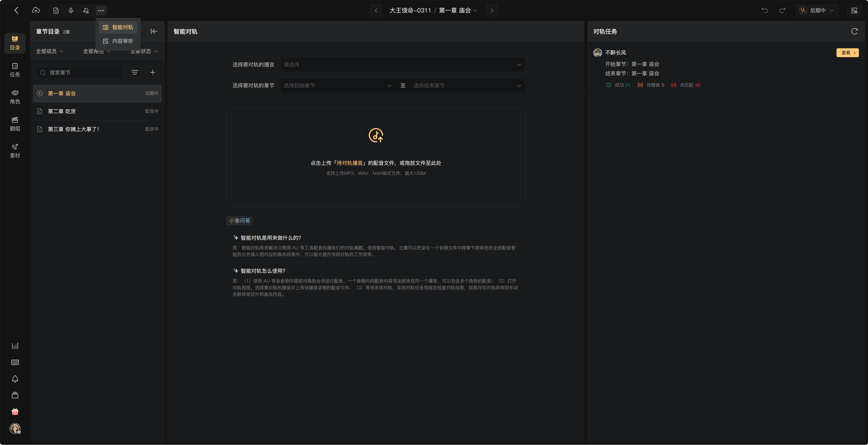This screenshot has width=868, height=445.
Task: Switch to 任务 sidebar tab
Action: point(15,70)
